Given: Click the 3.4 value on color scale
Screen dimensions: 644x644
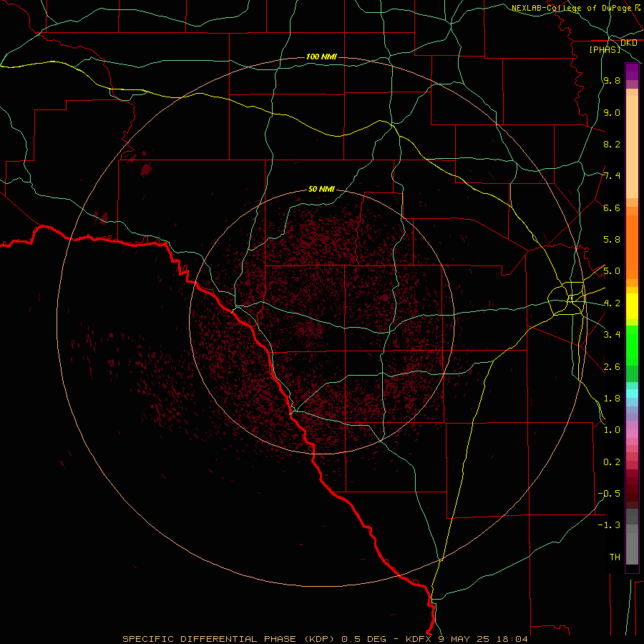Looking at the screenshot, I should (x=612, y=335).
